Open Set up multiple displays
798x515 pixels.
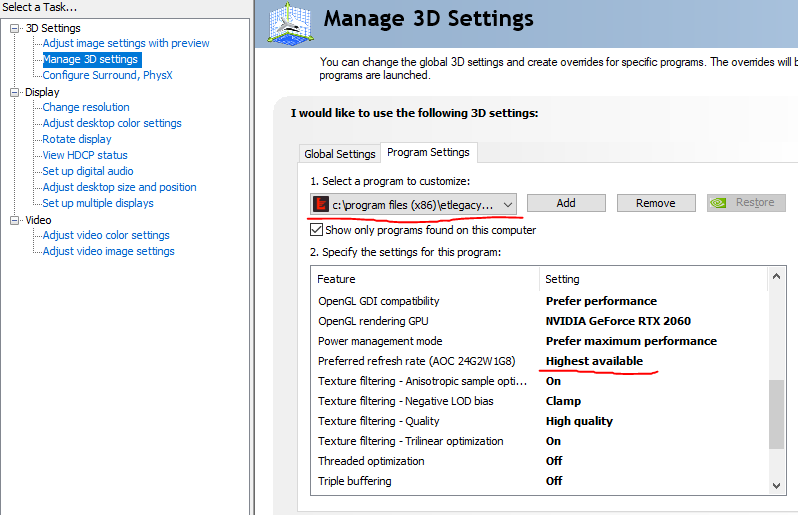pyautogui.click(x=98, y=203)
